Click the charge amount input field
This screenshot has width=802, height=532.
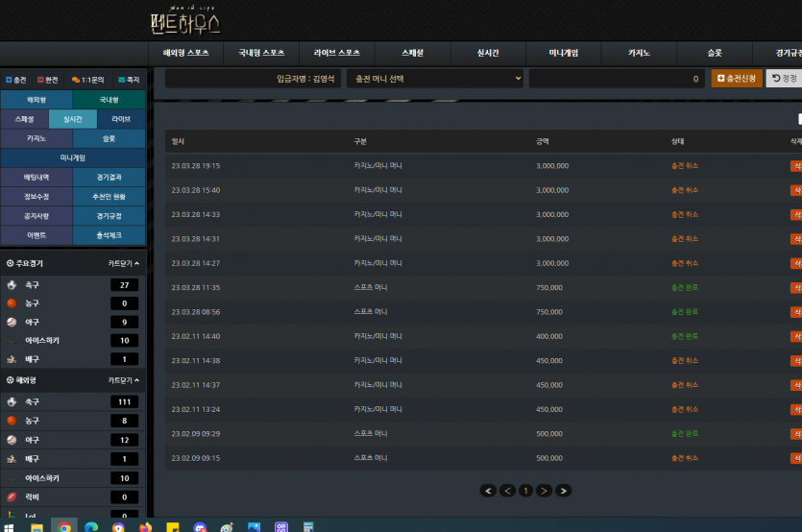point(617,79)
